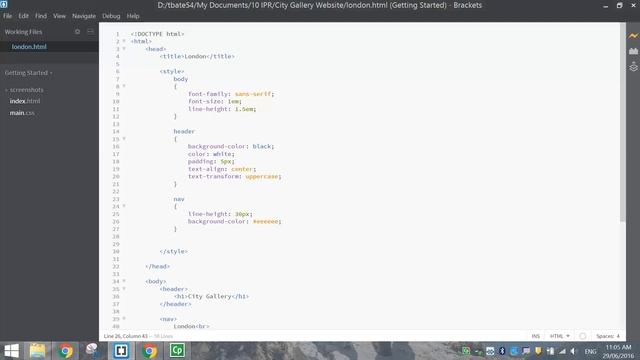Open the Help menu
This screenshot has height=360, width=640.
coord(133,16)
